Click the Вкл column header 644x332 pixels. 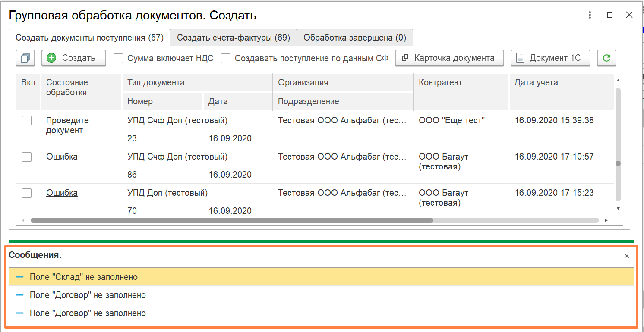pyautogui.click(x=28, y=92)
